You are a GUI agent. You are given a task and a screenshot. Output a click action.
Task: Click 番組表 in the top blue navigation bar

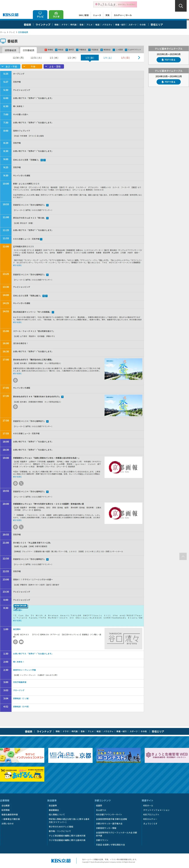(x=27, y=25)
